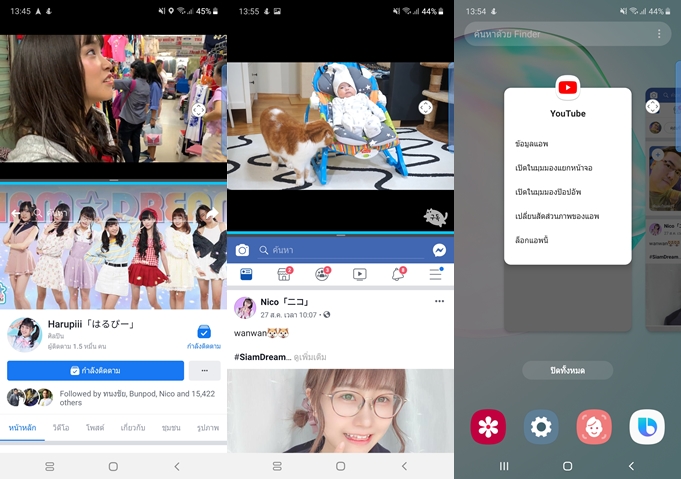681x479 pixels.
Task: Open the three-dot menu in Finder search bar
Action: 658,34
